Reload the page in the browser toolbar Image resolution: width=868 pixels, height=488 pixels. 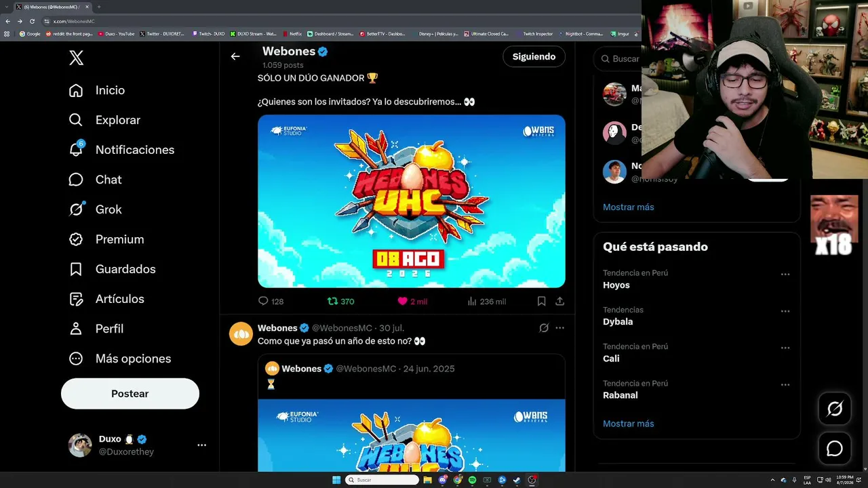click(32, 21)
